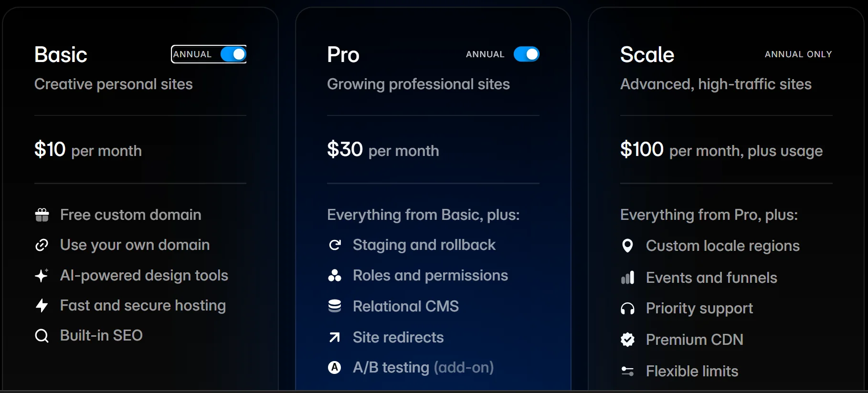
Task: Click the lightning bolt icon for fast hosting
Action: click(42, 306)
